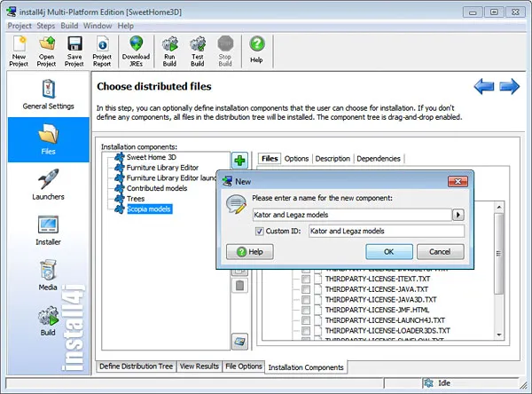Click the Download JREs globe icon
Screen dimensions: 532x394
click(136, 51)
